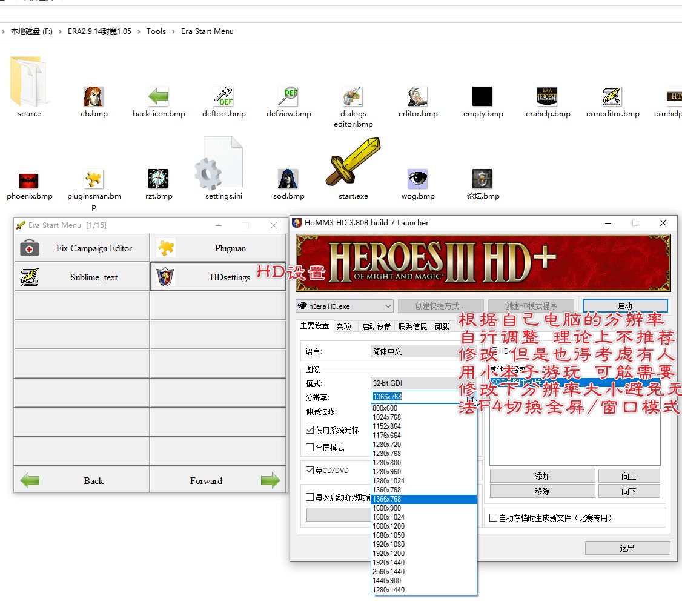The image size is (682, 616).
Task: Choose 800x600 resolution from list
Action: [x=424, y=408]
